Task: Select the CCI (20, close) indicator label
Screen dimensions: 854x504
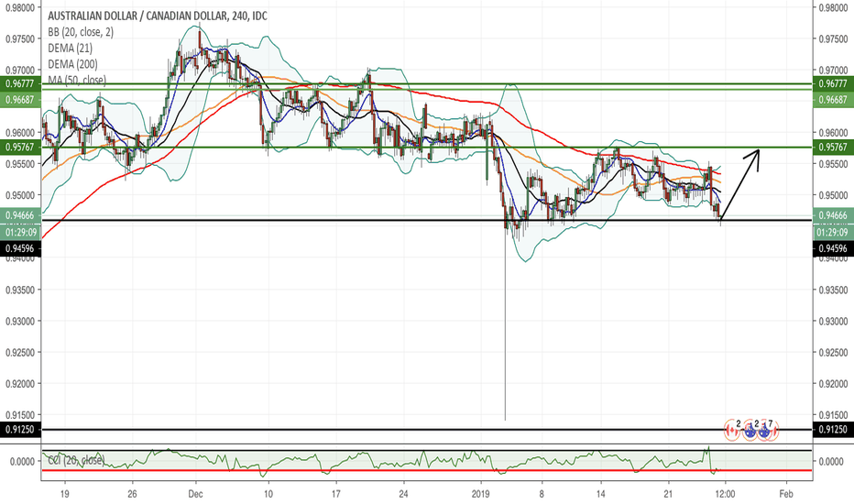Action: (76, 460)
